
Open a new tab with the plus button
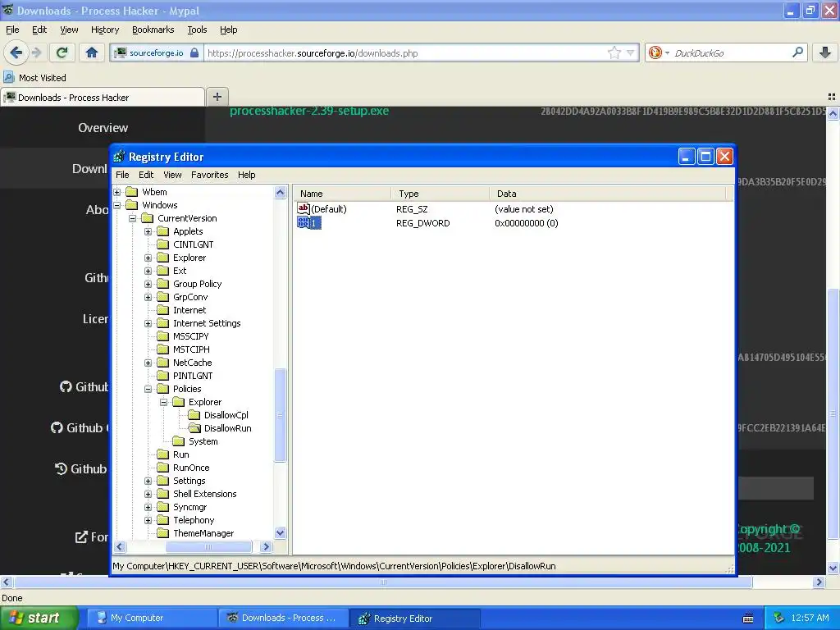(217, 97)
